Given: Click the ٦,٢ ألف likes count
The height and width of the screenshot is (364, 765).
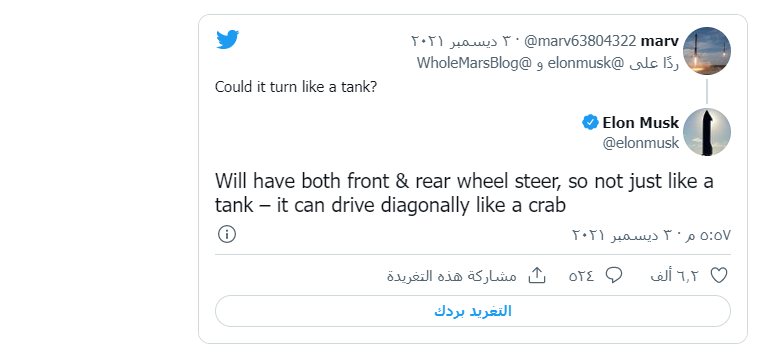Looking at the screenshot, I should (674, 276).
